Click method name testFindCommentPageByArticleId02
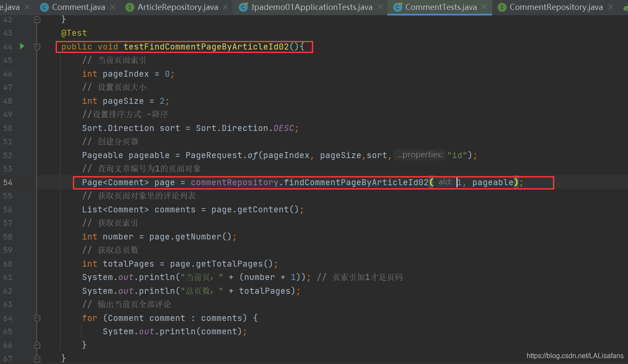The width and height of the screenshot is (628, 364). click(x=206, y=47)
